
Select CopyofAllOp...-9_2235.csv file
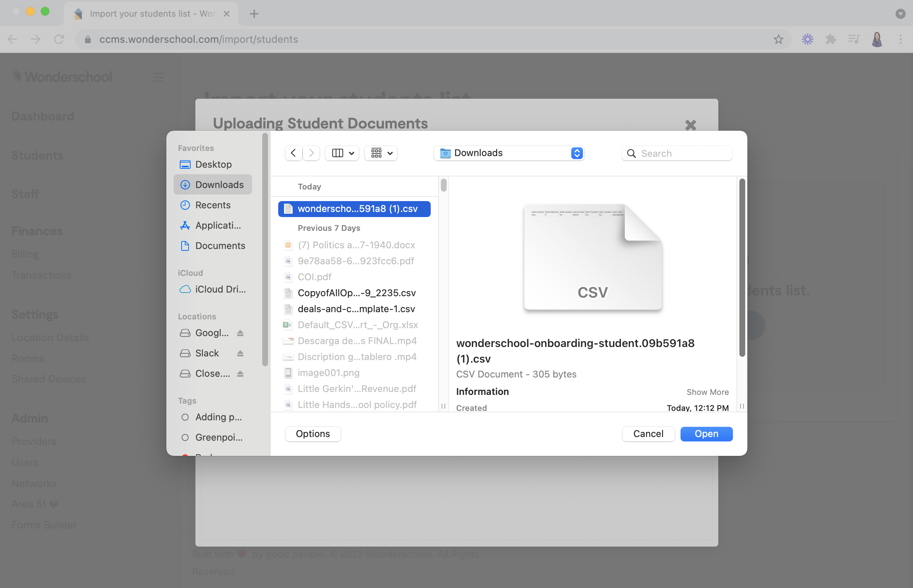[354, 293]
